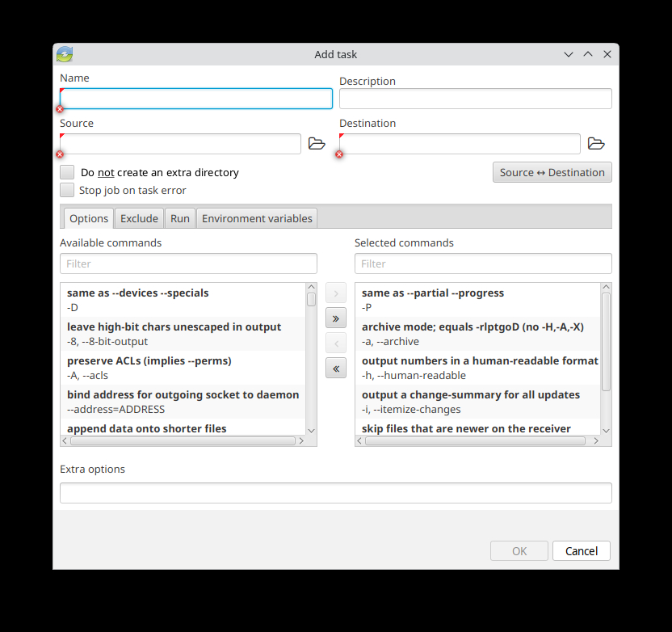The image size is (672, 632).
Task: Click the error indicator beside Name field
Action: pyautogui.click(x=60, y=109)
